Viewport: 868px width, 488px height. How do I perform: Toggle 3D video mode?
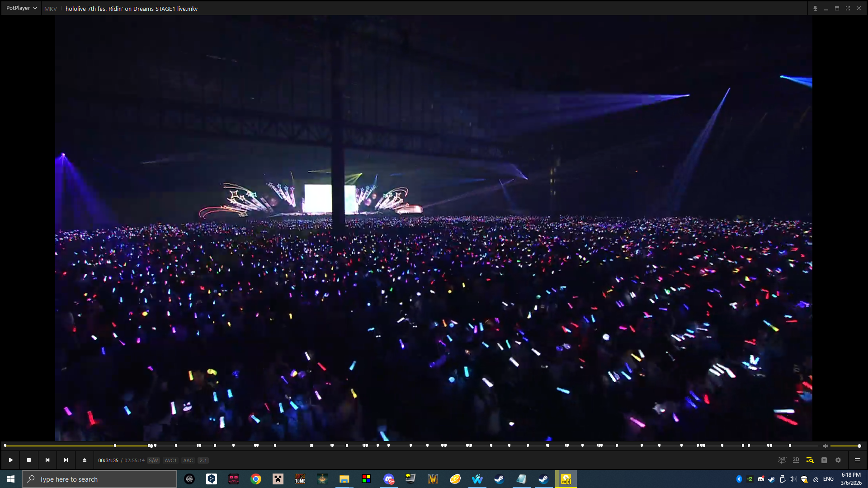click(x=796, y=460)
